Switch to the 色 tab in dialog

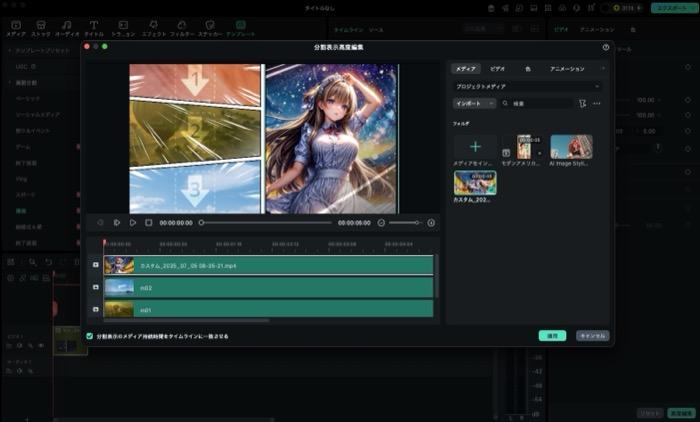528,69
